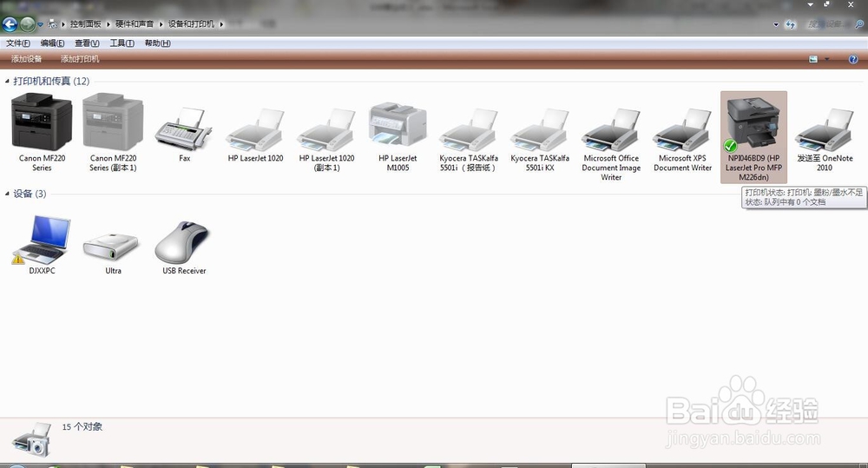Open the 工具(T) menu
This screenshot has height=468, width=868.
122,43
